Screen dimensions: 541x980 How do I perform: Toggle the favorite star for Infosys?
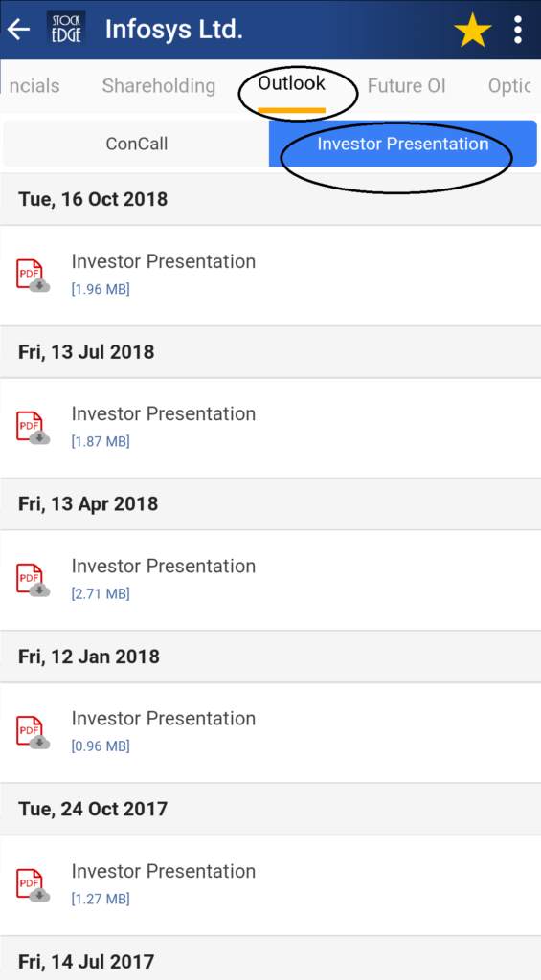(472, 30)
